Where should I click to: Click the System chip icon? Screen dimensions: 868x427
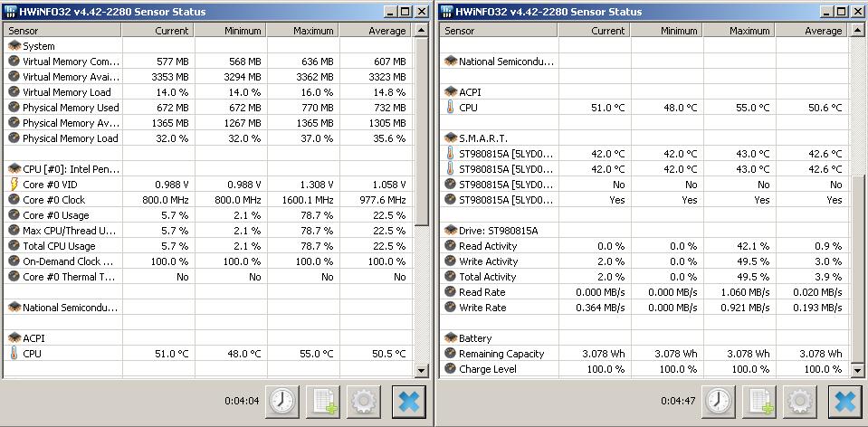tap(14, 46)
